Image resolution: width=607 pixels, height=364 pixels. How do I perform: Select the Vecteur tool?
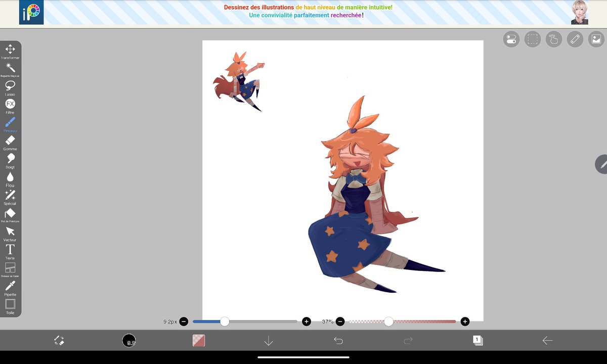10,232
